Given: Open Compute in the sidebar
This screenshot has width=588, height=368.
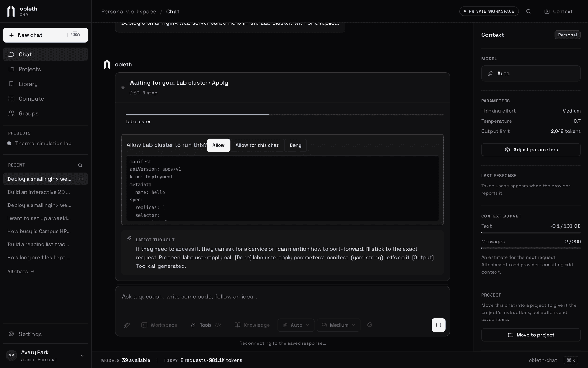Looking at the screenshot, I should (45, 98).
